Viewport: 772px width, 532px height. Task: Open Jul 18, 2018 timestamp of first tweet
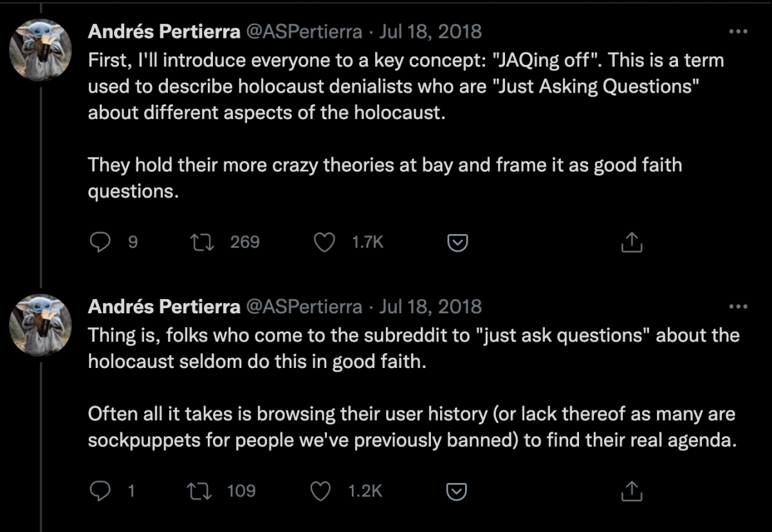click(430, 31)
